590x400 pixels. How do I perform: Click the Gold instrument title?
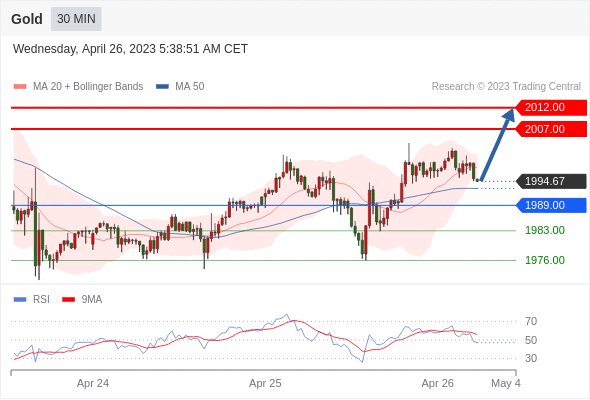tap(27, 19)
